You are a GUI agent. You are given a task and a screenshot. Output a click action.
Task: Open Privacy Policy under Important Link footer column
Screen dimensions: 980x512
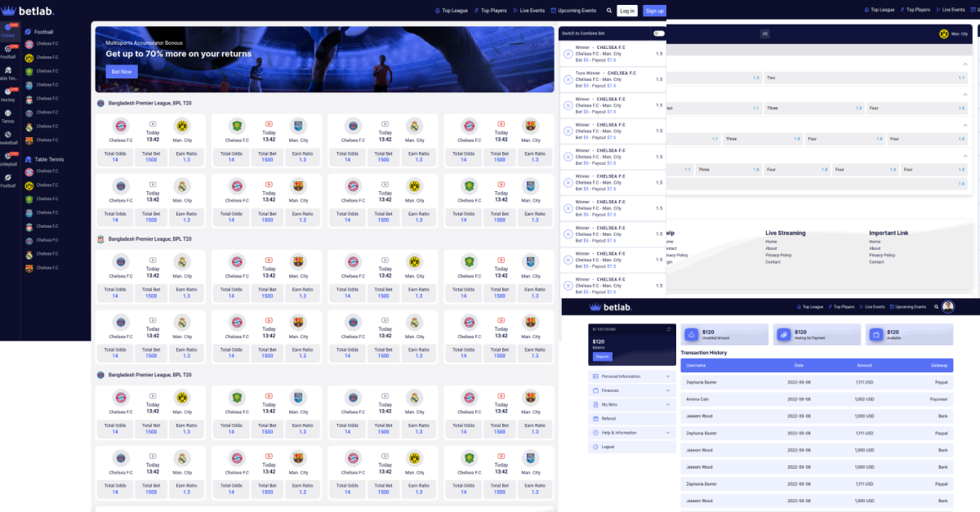[x=882, y=255]
